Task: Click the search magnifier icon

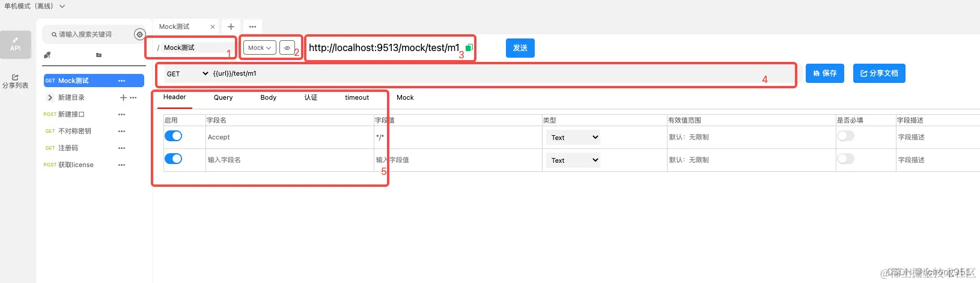Action: click(54, 35)
